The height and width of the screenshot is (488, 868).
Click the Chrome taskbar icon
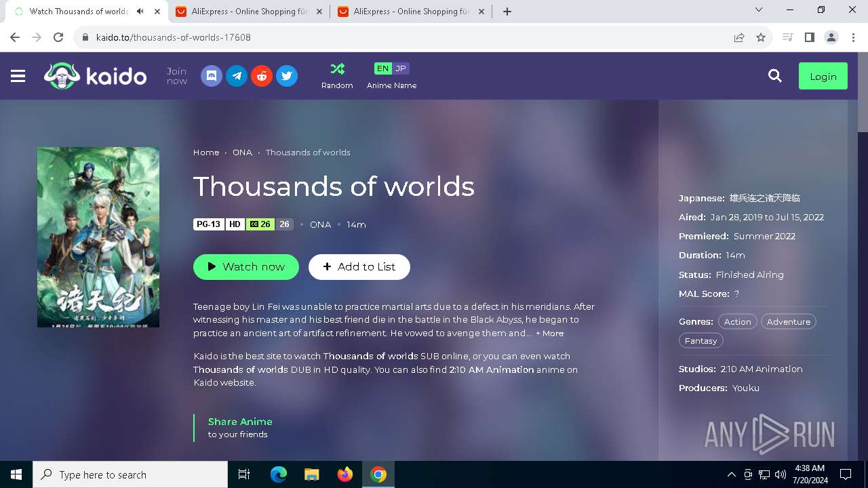378,474
